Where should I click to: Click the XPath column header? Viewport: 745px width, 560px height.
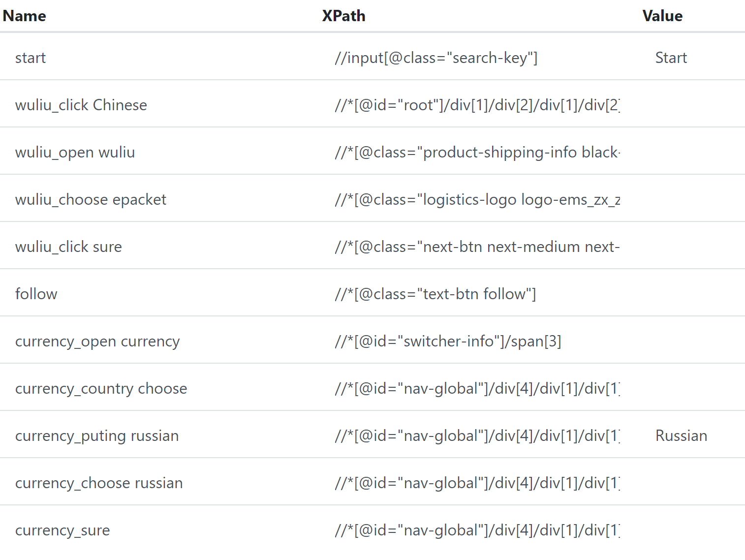tap(343, 16)
